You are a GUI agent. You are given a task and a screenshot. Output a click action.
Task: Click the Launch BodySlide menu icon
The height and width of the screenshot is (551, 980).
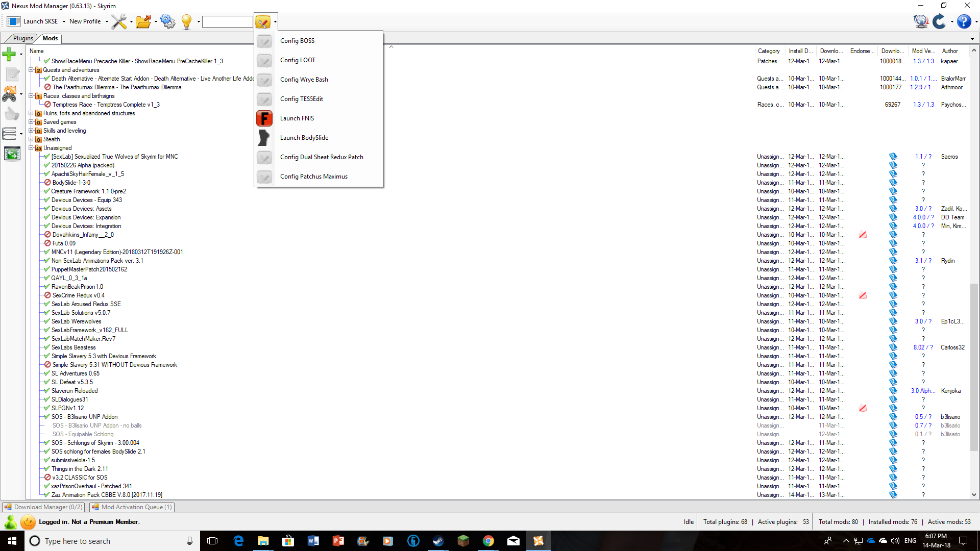264,137
